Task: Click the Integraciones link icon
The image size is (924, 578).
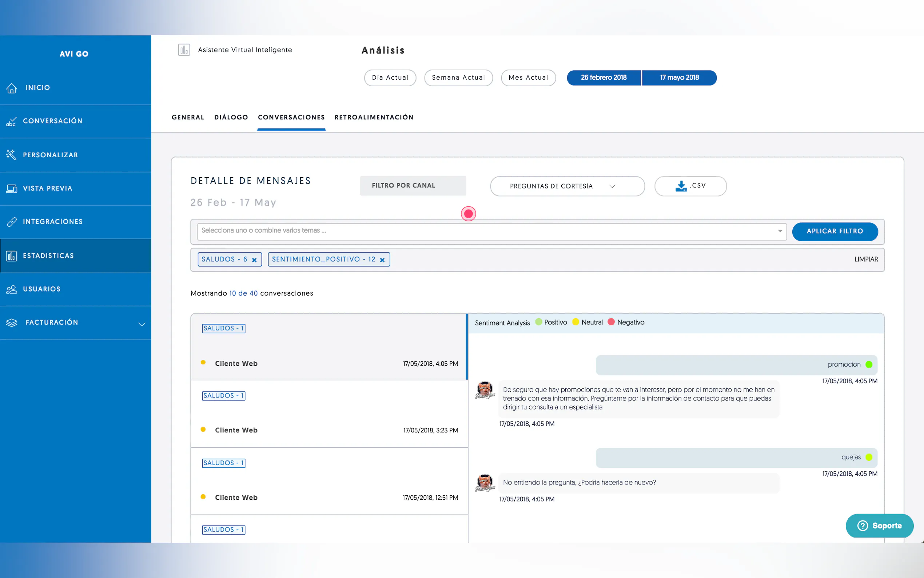Action: 12,222
